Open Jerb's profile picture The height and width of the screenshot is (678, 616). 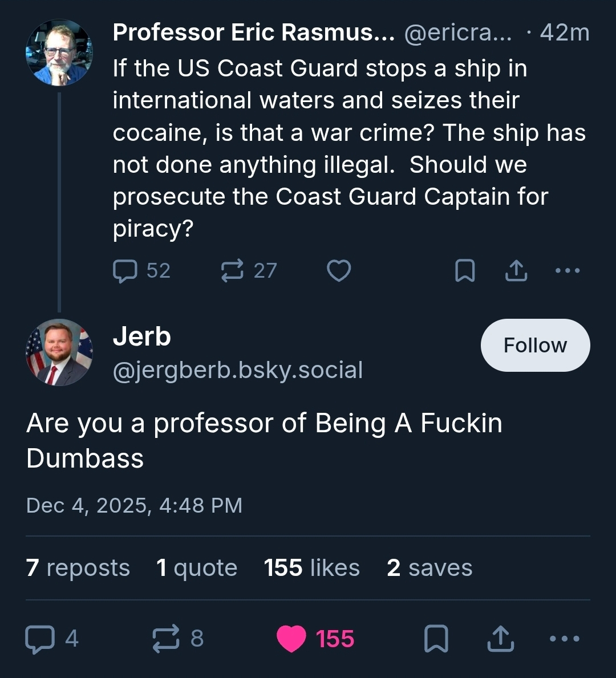(x=59, y=352)
